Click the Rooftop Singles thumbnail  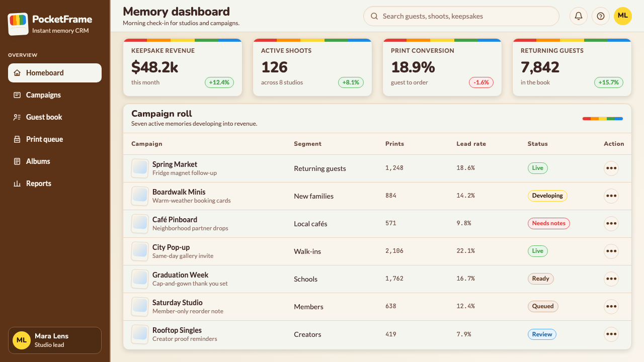point(140,334)
